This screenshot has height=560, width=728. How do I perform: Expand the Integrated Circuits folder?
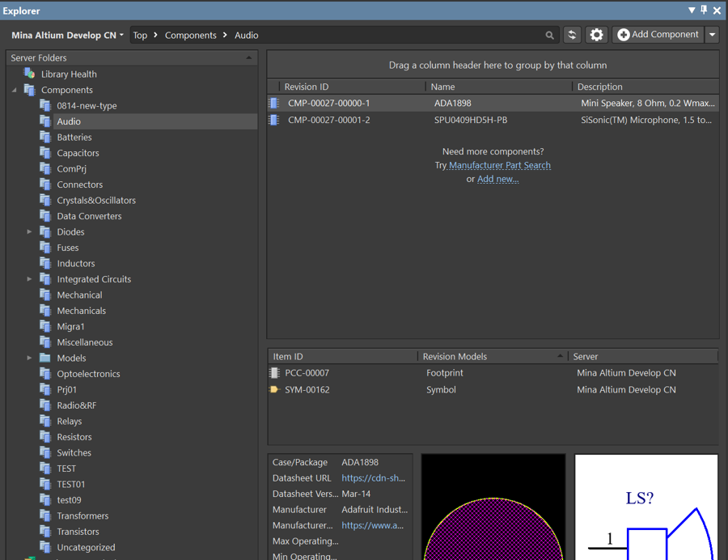tap(29, 279)
